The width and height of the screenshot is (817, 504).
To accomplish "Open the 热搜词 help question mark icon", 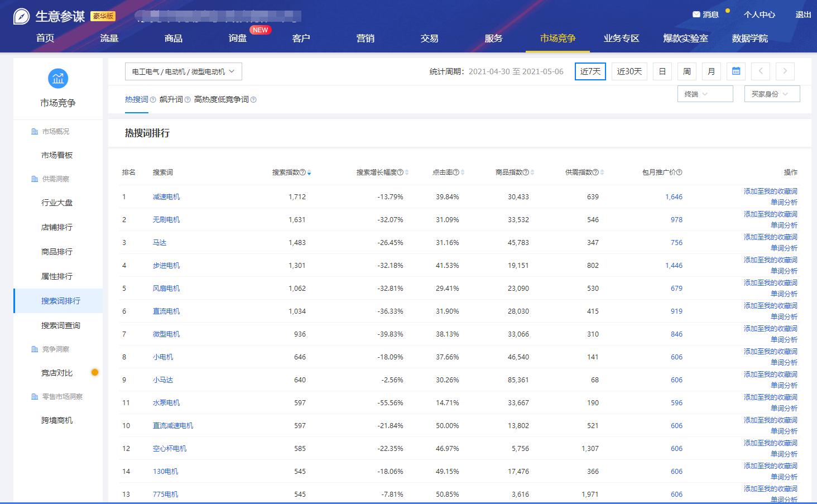I will (152, 99).
